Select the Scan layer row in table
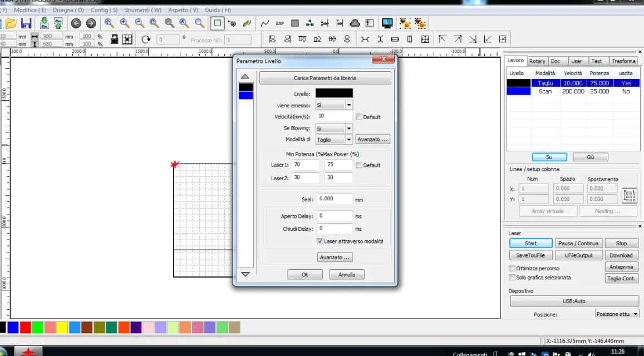This screenshot has width=644, height=356. [x=573, y=91]
